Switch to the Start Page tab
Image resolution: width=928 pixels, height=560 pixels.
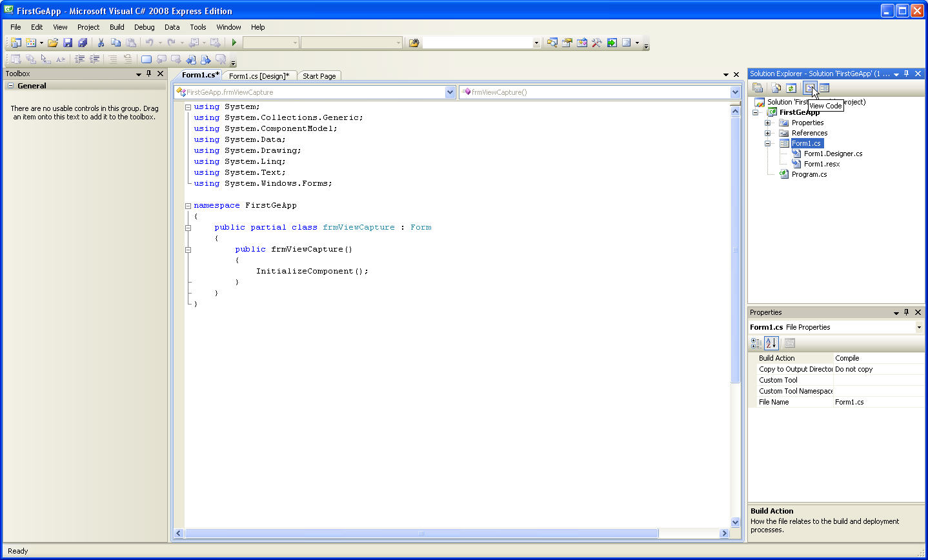tap(319, 76)
